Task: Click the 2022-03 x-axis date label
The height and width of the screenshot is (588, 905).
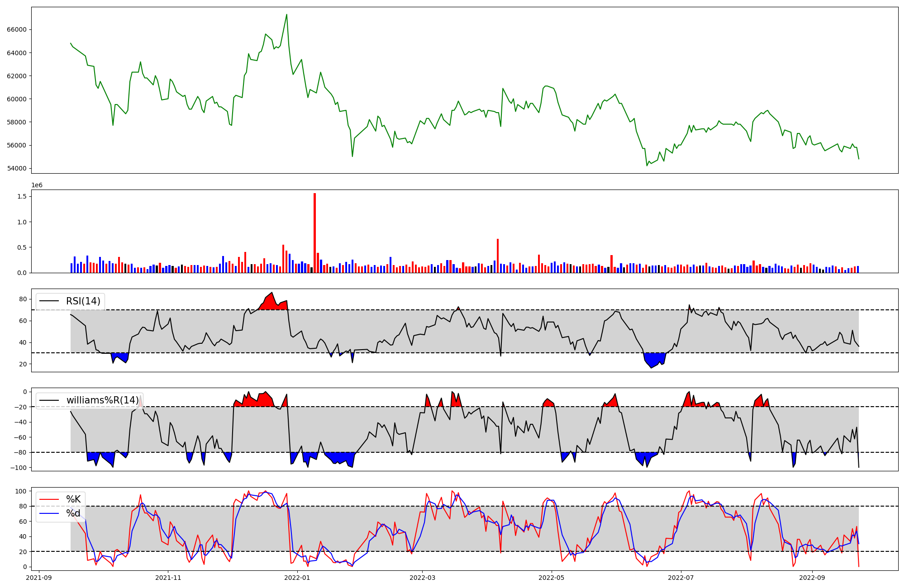Action: click(423, 578)
